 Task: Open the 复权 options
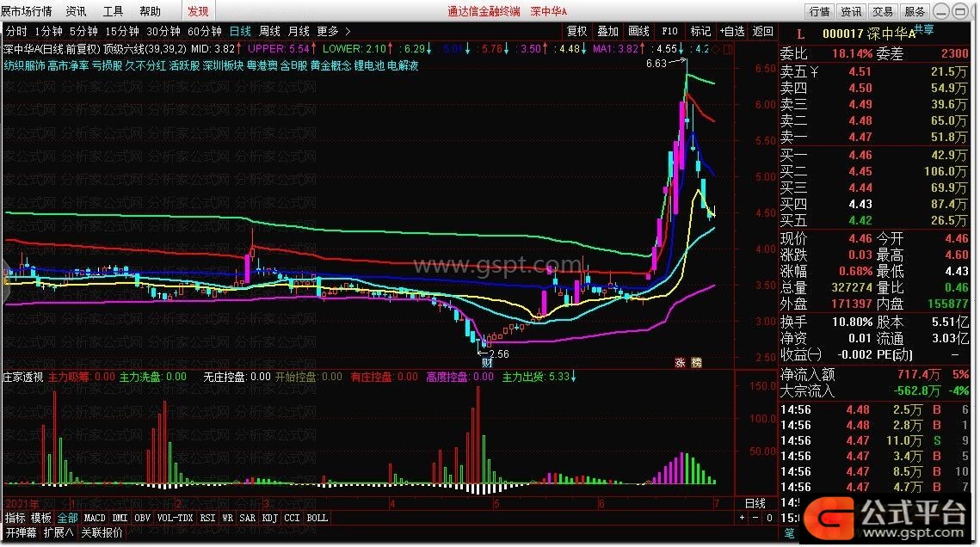tap(576, 31)
